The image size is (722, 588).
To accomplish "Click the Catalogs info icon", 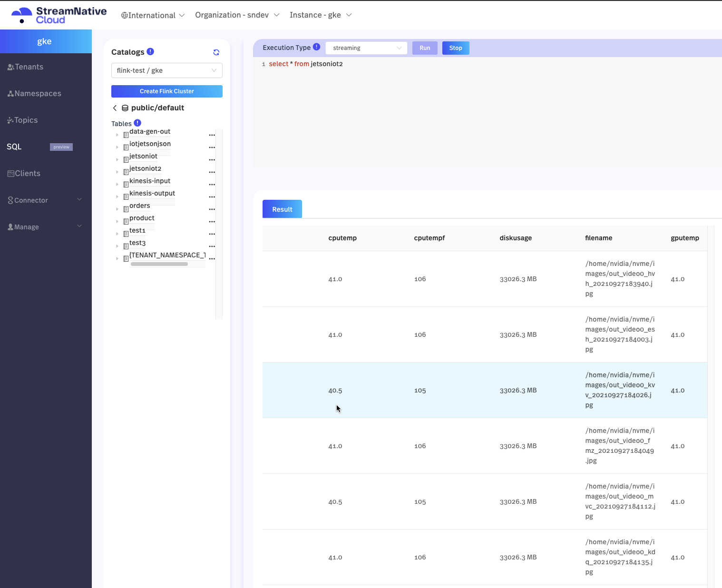I will (x=150, y=52).
